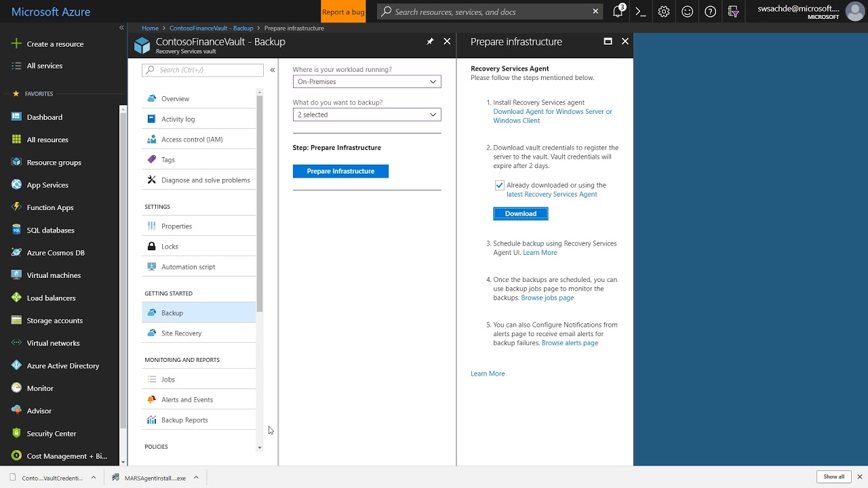
Task: Open portal settings gear icon
Action: coord(664,12)
